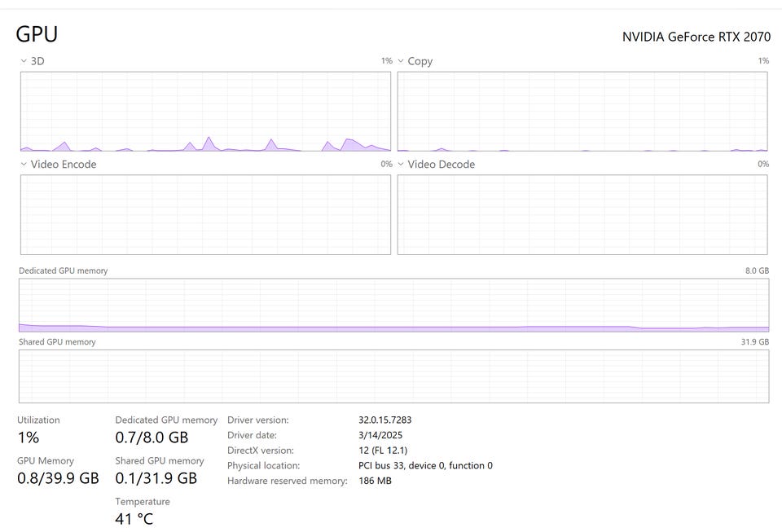This screenshot has height=532, width=782.
Task: Select the Copy engine graph
Action: pos(582,112)
